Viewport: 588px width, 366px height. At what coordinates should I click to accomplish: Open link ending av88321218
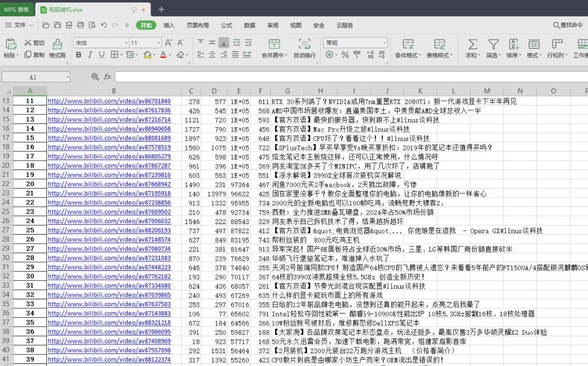pos(109,322)
